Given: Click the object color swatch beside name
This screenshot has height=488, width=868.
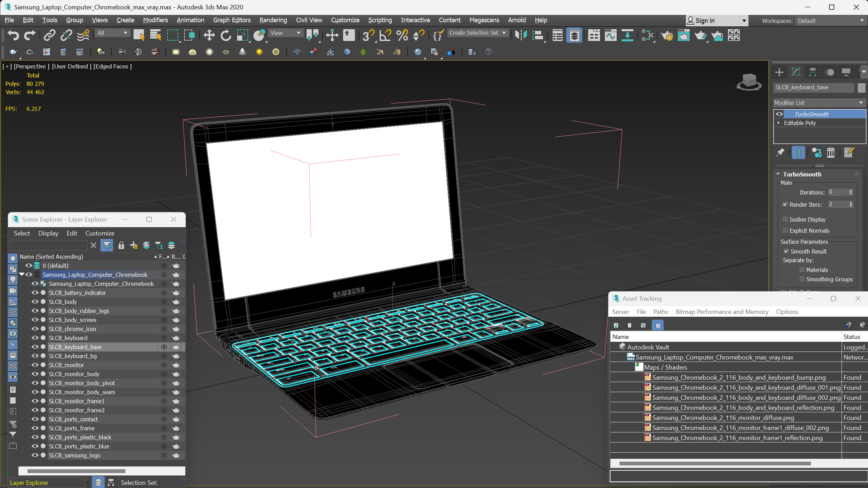Looking at the screenshot, I should 861,88.
